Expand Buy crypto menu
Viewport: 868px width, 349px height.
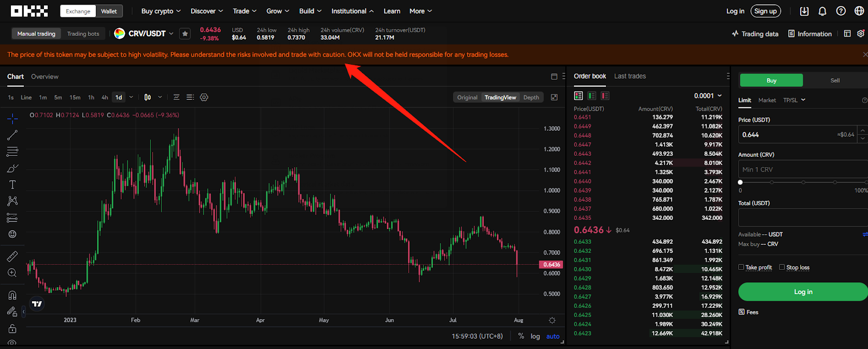pyautogui.click(x=161, y=11)
